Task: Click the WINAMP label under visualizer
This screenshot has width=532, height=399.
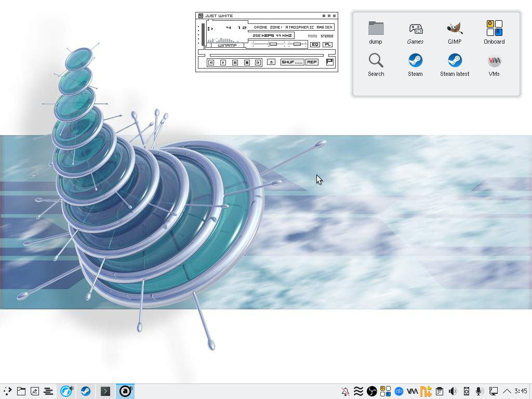Action: pyautogui.click(x=227, y=45)
